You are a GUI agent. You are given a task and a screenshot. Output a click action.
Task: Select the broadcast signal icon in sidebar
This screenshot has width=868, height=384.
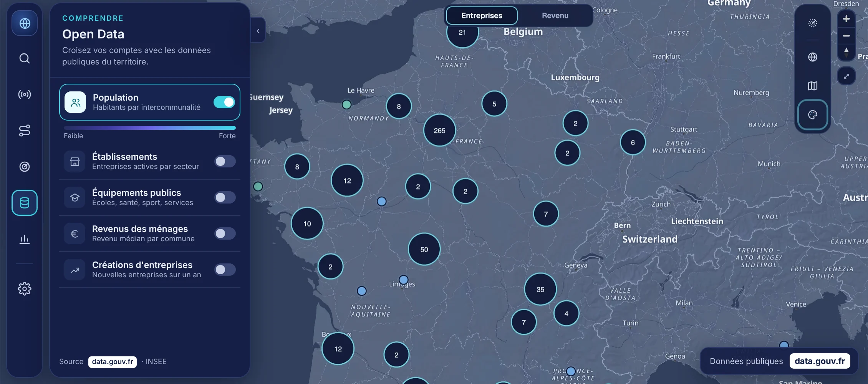(x=25, y=94)
